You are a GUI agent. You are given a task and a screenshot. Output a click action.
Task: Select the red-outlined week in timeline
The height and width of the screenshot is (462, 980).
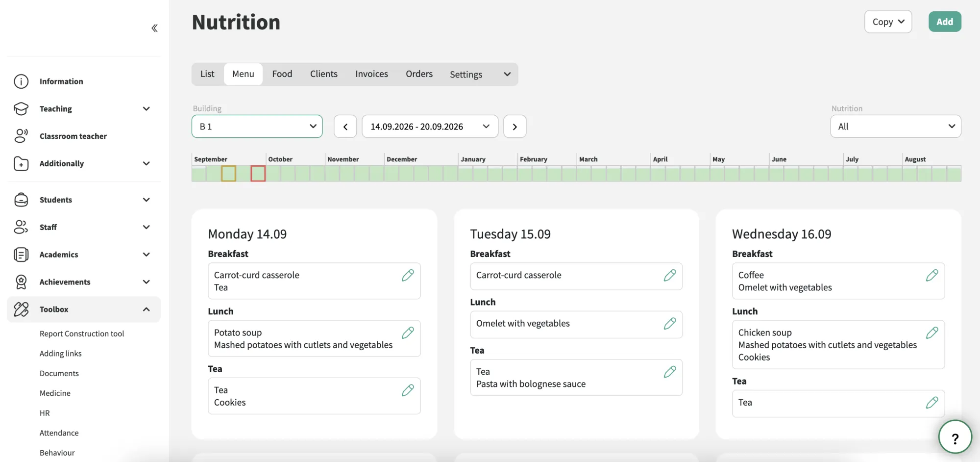[x=258, y=174]
